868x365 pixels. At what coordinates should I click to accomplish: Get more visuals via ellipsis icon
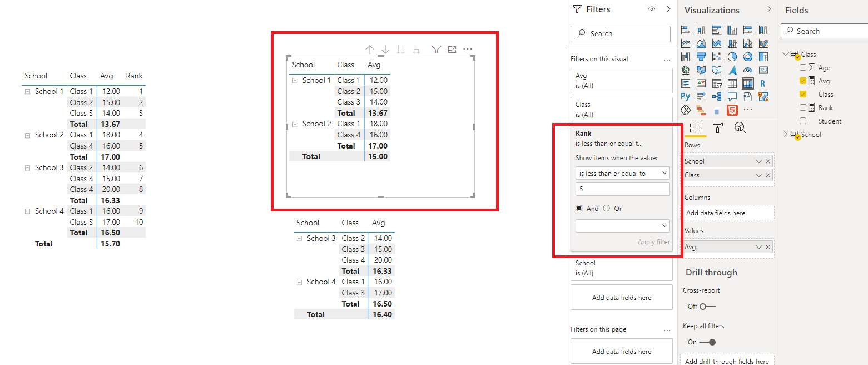click(x=748, y=110)
